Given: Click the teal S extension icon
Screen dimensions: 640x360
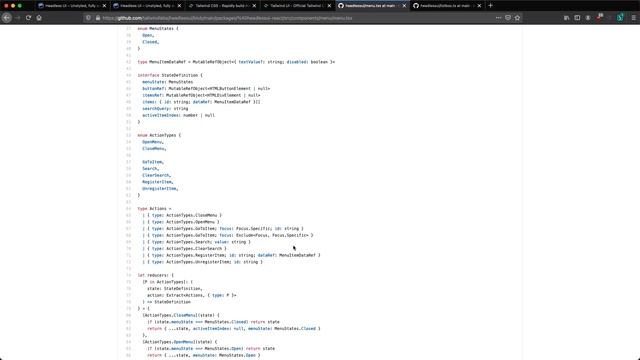Looking at the screenshot, I should (620, 18).
